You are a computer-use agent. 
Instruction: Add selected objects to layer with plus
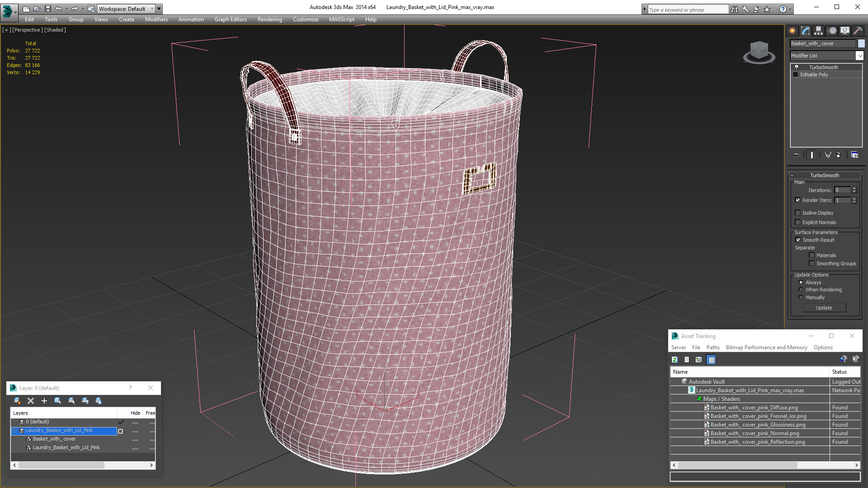coord(44,401)
